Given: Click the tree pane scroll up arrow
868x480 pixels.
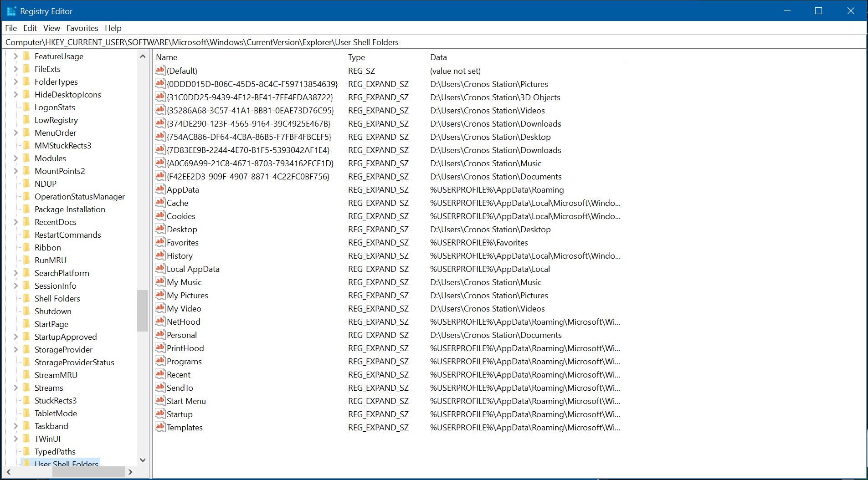Looking at the screenshot, I should pos(143,56).
